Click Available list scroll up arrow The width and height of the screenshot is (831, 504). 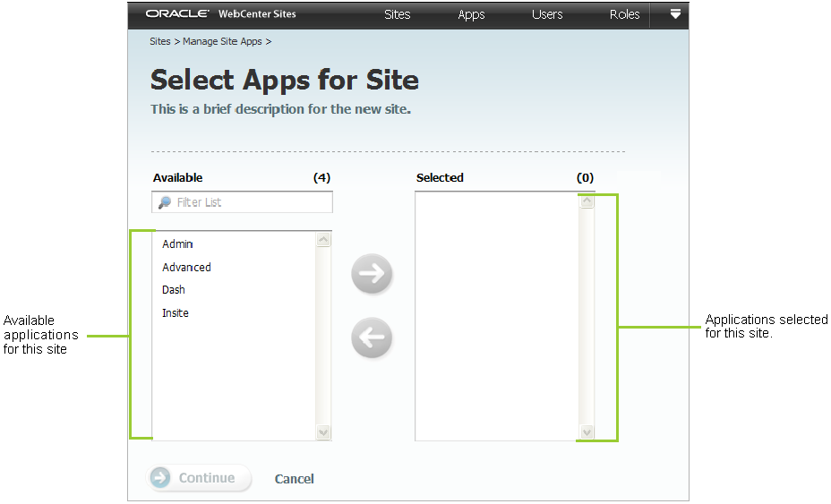(323, 240)
